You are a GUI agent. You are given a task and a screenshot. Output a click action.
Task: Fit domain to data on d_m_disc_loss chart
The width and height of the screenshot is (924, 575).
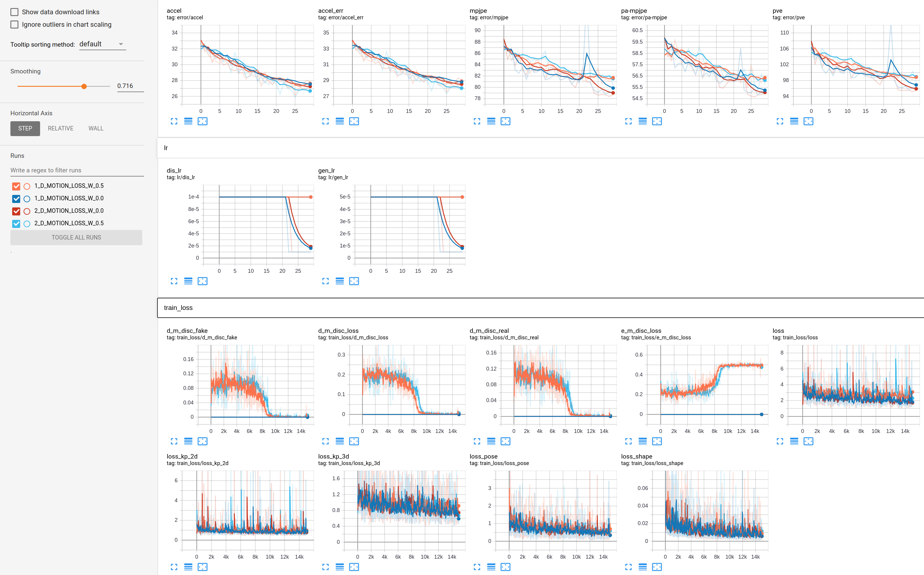pyautogui.click(x=354, y=441)
